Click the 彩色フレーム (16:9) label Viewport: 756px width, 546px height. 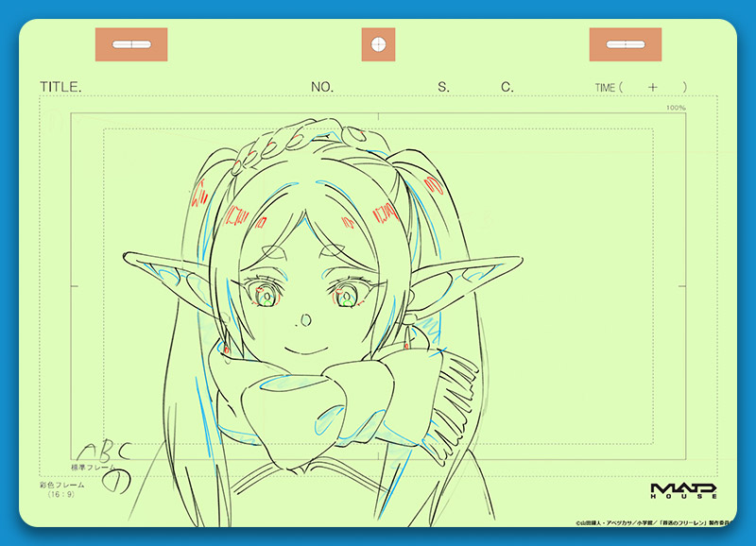62,489
